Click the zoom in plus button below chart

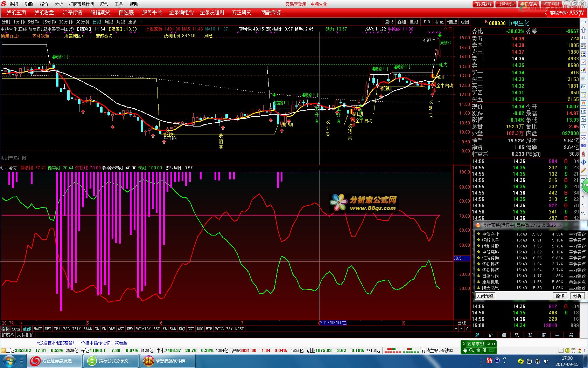[456, 329]
